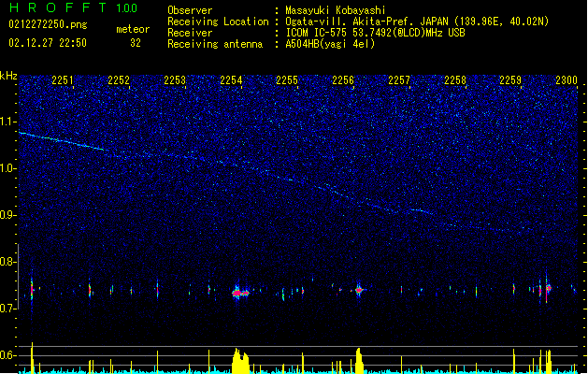Click the 0.7 kHz frequency label
Viewport: 588px width, 374px height.
8,309
